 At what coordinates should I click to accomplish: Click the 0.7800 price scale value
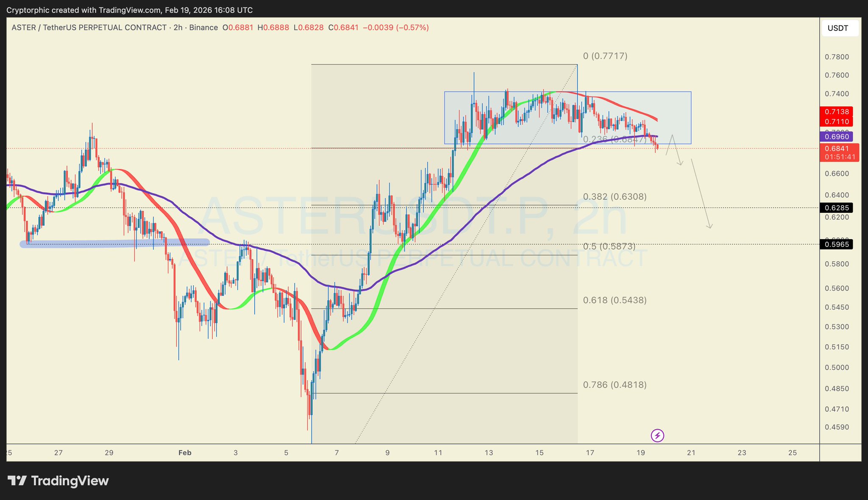[836, 57]
